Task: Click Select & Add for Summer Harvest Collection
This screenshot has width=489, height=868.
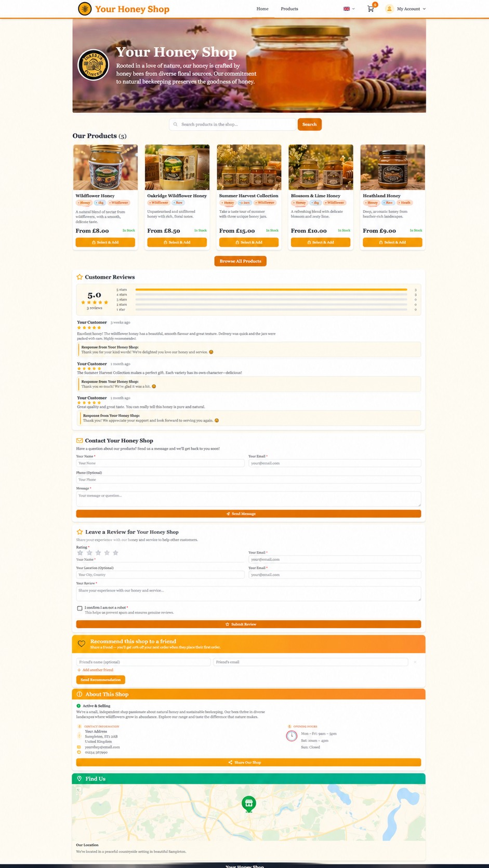Action: [249, 242]
